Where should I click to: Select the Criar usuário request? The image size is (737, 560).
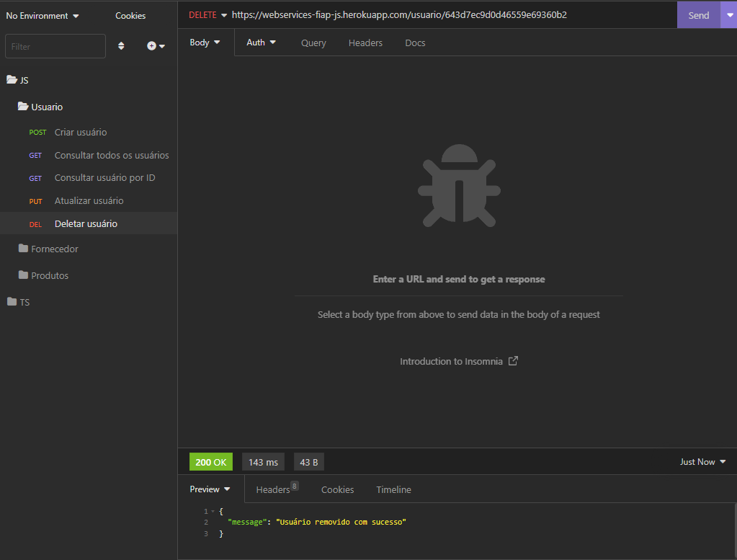(x=80, y=132)
